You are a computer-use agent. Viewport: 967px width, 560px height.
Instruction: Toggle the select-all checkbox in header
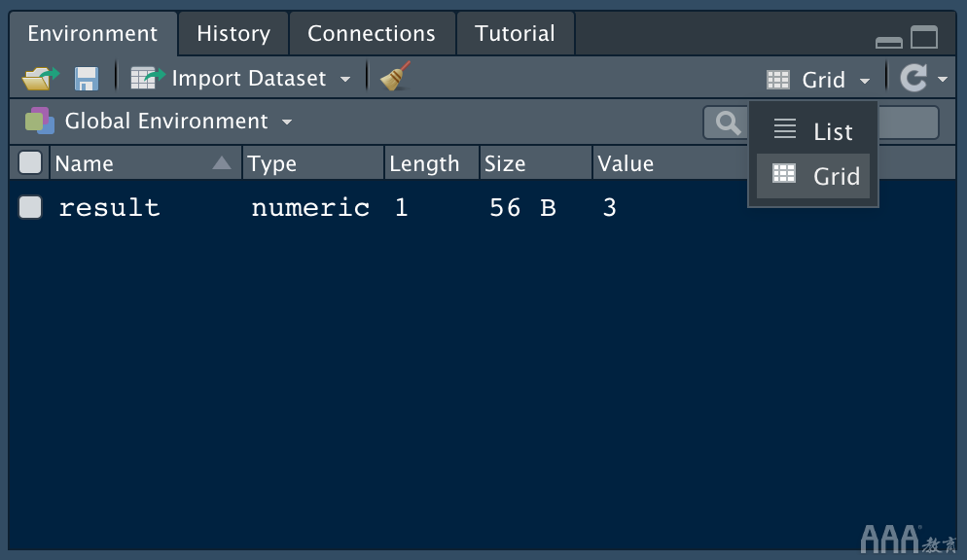click(x=30, y=163)
